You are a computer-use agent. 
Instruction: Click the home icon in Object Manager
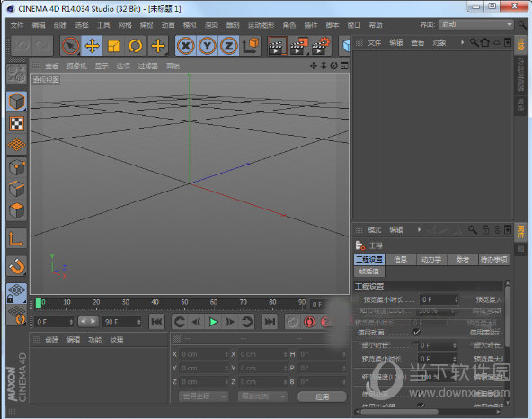[485, 42]
